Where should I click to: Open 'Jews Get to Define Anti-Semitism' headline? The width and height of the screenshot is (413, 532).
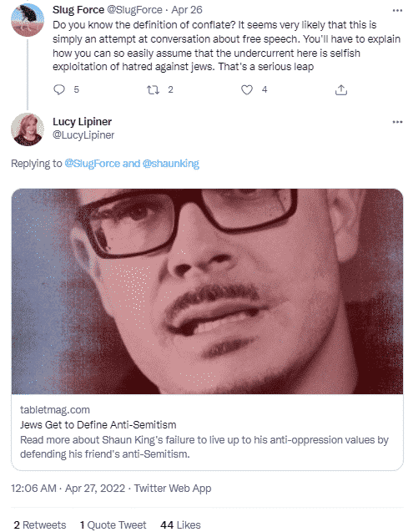coord(98,425)
